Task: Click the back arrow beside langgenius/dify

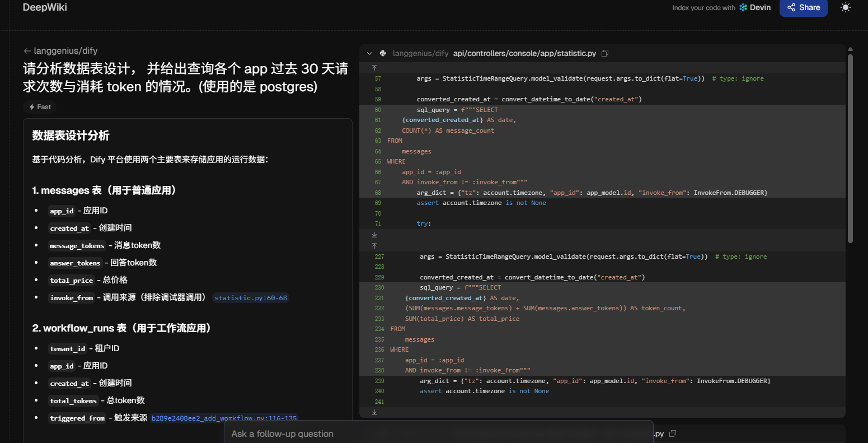Action: click(27, 51)
